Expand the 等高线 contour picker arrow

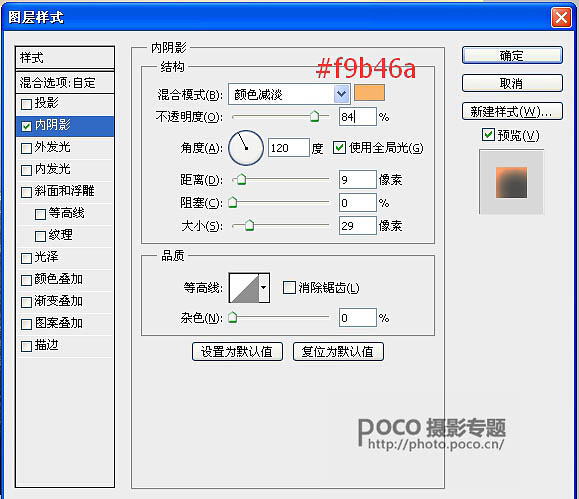click(x=264, y=288)
